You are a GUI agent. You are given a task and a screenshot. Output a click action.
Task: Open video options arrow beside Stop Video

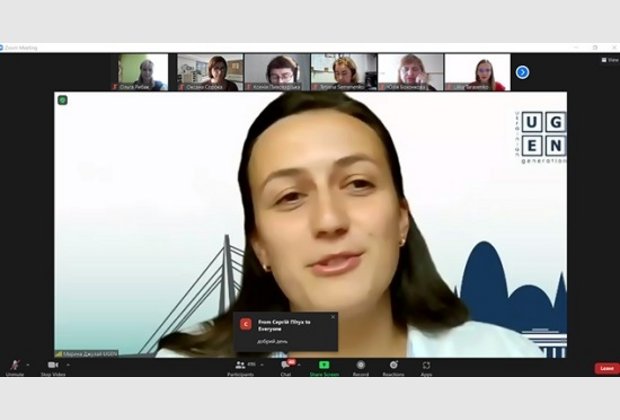click(x=68, y=365)
